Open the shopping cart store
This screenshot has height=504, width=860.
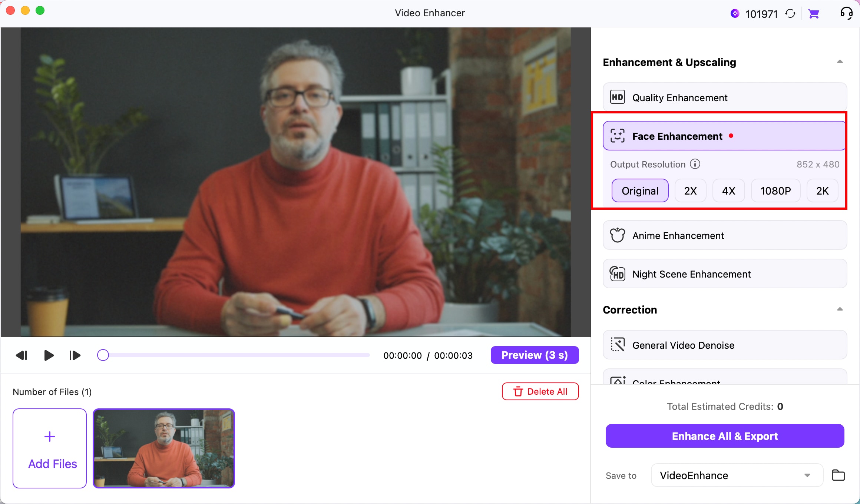coord(814,14)
